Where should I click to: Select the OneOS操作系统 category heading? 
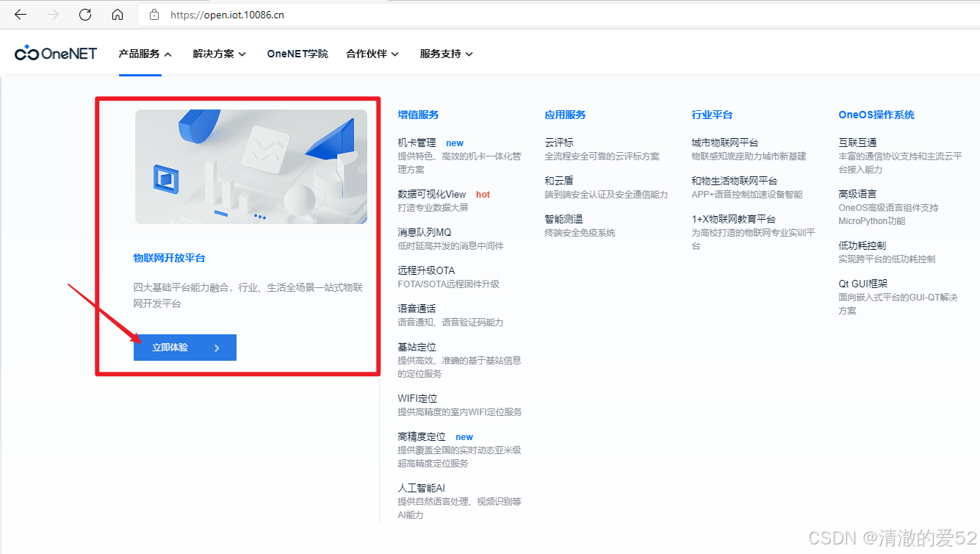(x=876, y=115)
